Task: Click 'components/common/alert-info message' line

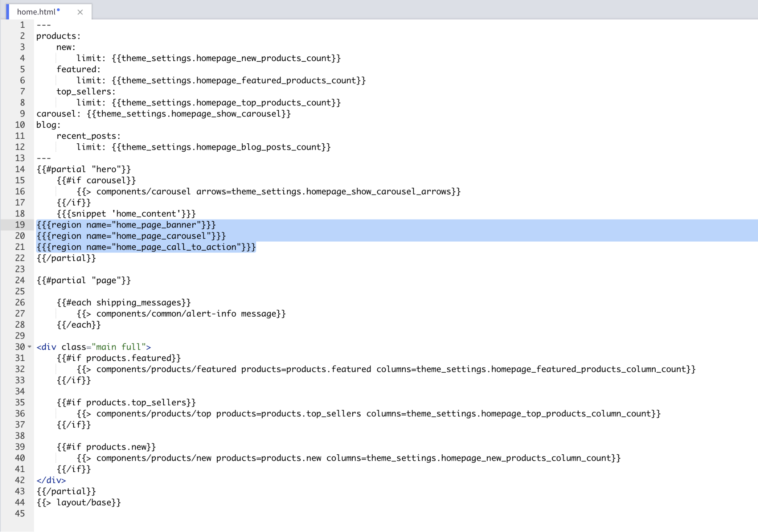Action: pyautogui.click(x=181, y=314)
